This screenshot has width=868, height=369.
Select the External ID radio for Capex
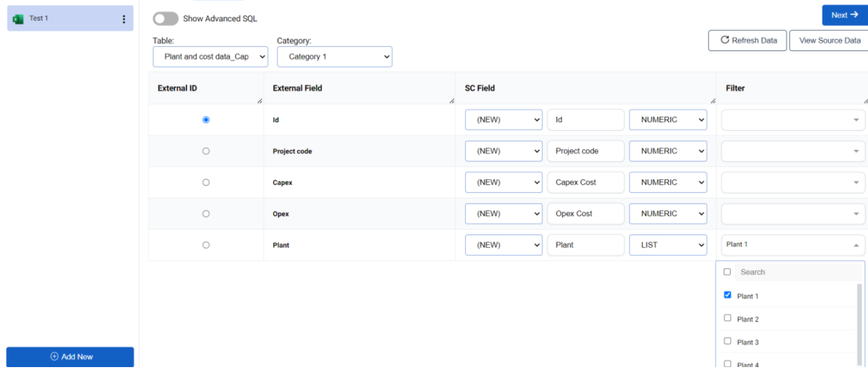click(206, 182)
